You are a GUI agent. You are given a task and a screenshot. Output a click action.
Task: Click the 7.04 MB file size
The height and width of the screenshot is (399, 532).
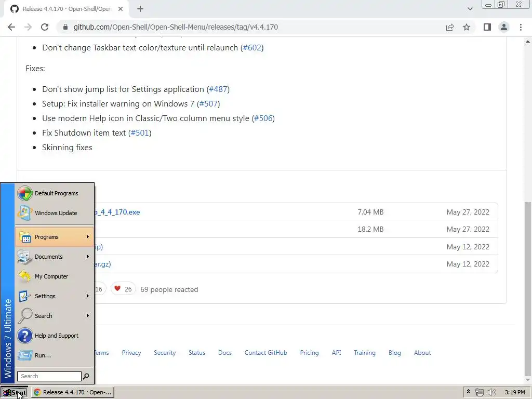[x=370, y=212]
